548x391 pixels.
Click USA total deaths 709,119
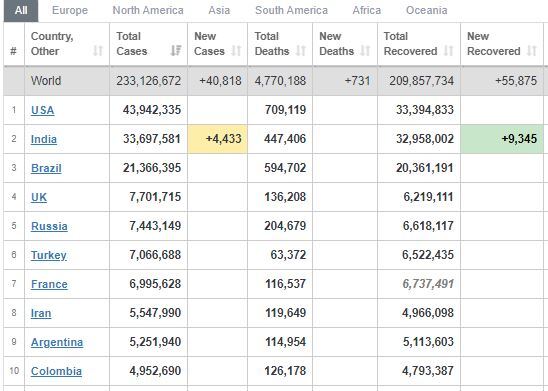(x=285, y=110)
